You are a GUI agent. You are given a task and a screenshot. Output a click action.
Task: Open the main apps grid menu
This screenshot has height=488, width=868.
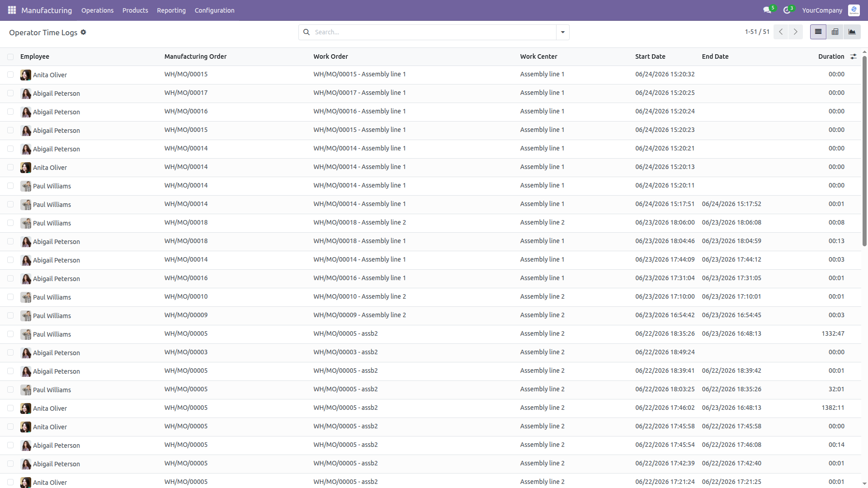(x=12, y=10)
